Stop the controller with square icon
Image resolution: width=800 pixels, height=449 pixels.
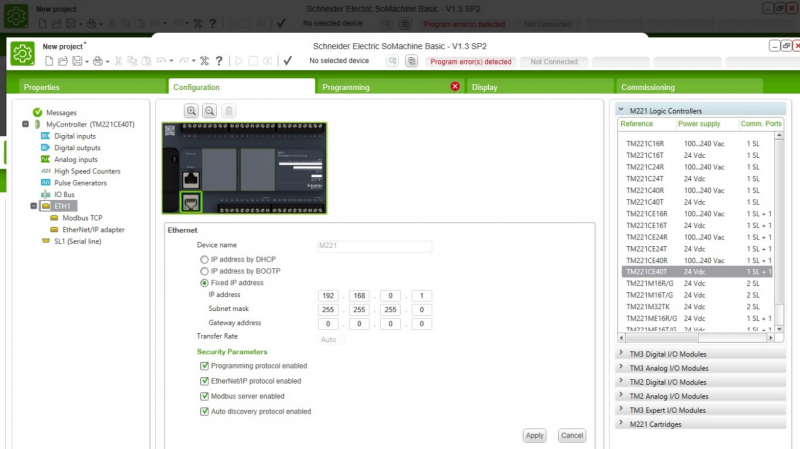point(253,61)
